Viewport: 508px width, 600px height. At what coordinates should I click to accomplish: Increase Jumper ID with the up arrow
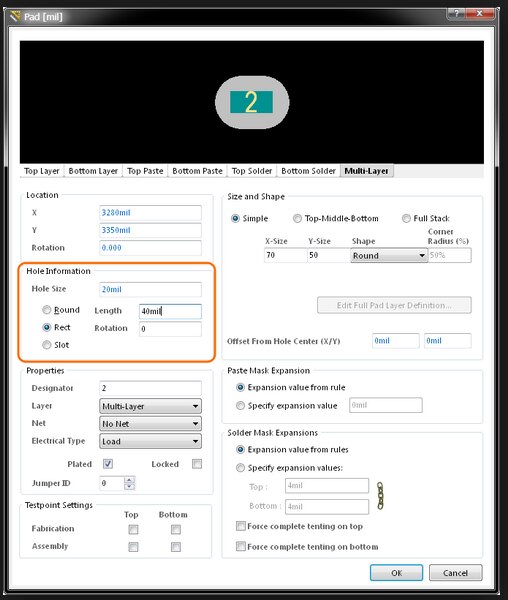pyautogui.click(x=130, y=479)
